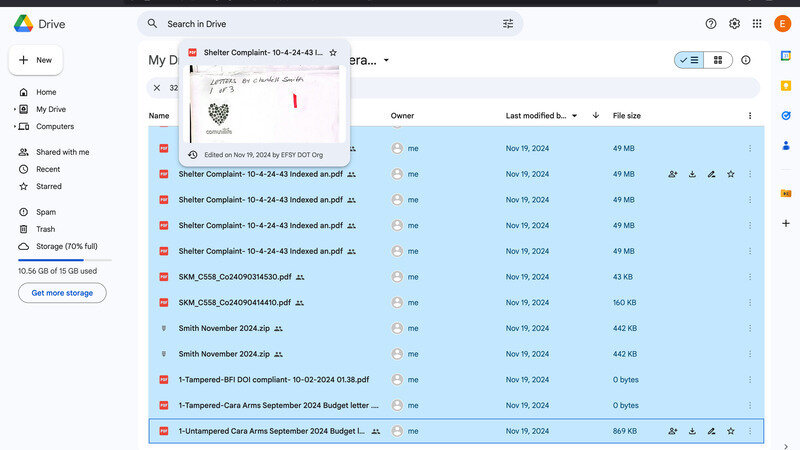
Task: Click the Settings gear icon
Action: pyautogui.click(x=735, y=23)
